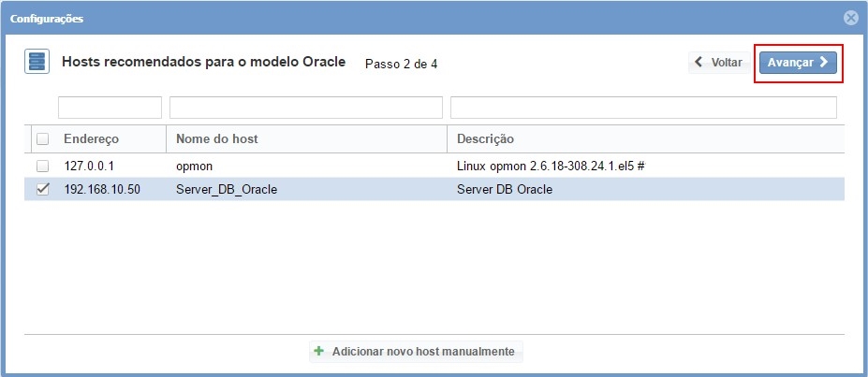Go back with the Voltar button
The height and width of the screenshot is (377, 868).
click(719, 63)
